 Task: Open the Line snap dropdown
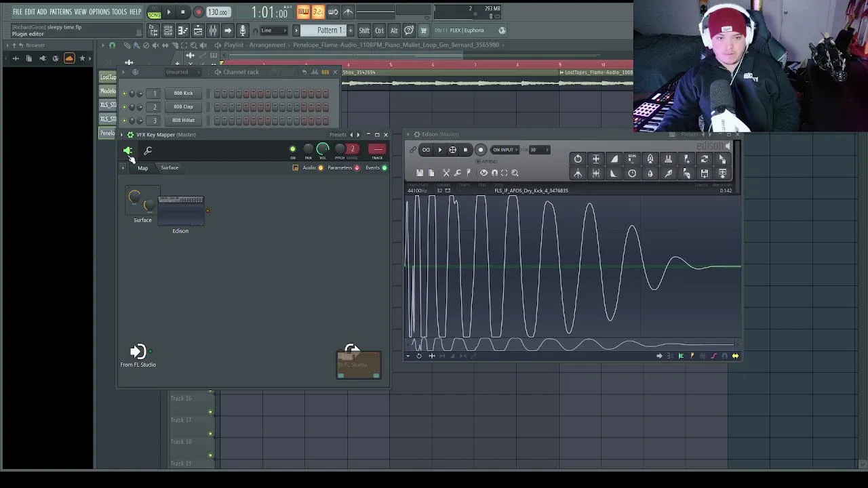(273, 30)
